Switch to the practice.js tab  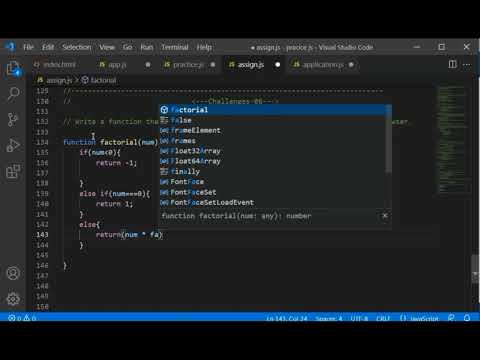click(188, 65)
